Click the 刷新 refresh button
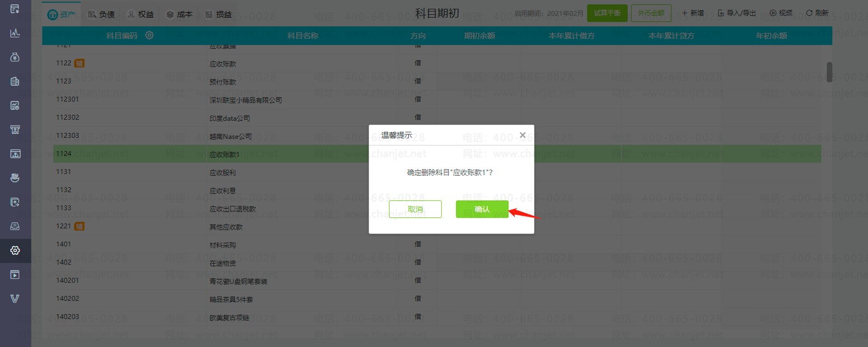The height and width of the screenshot is (347, 868). [817, 13]
